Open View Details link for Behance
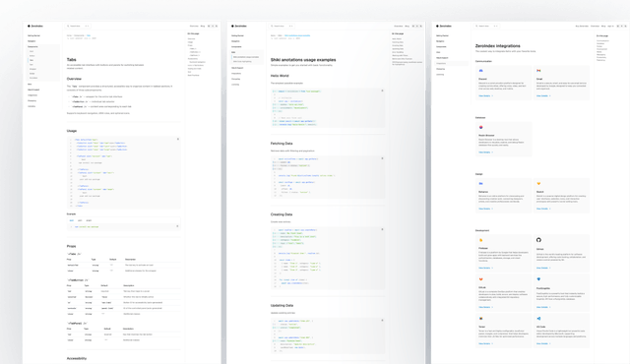630x364 pixels. click(485, 209)
